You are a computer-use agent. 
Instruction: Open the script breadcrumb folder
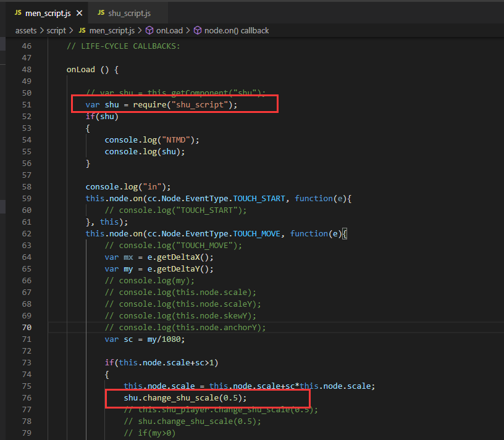point(56,30)
